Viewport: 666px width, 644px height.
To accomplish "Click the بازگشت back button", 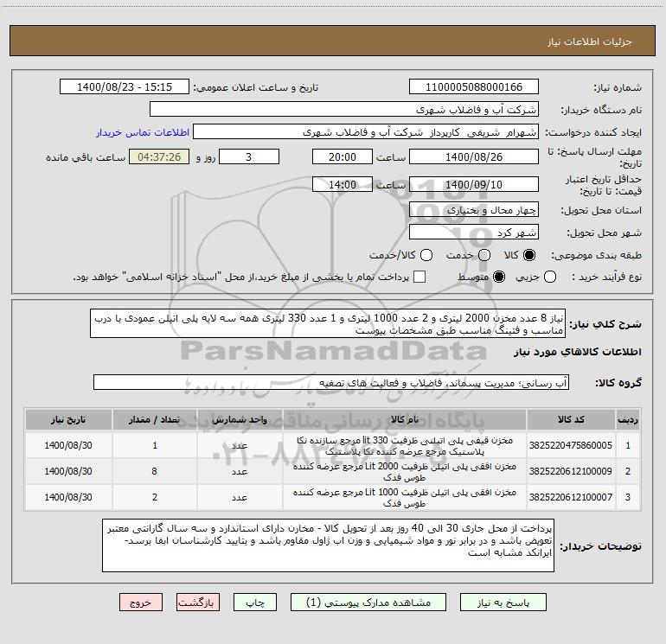I will pos(198,603).
